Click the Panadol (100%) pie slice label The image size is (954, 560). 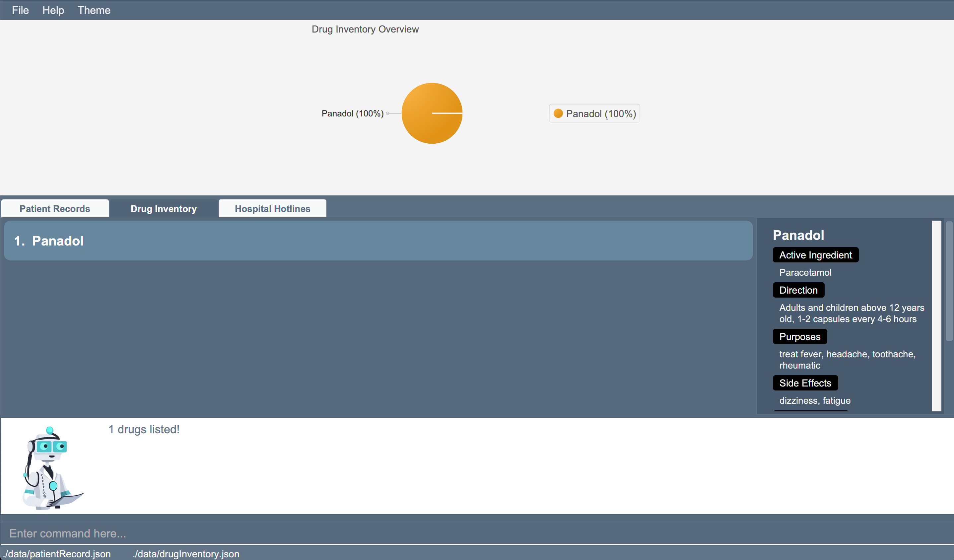pos(353,113)
